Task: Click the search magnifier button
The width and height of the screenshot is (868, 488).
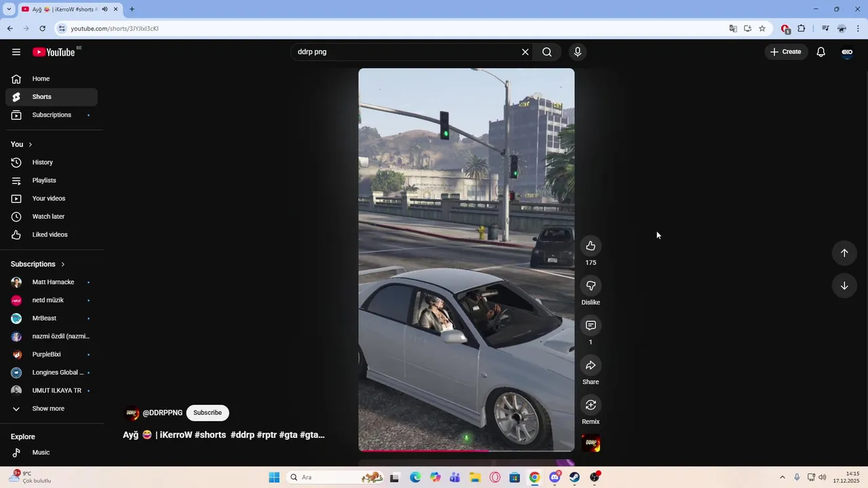Action: tap(547, 52)
